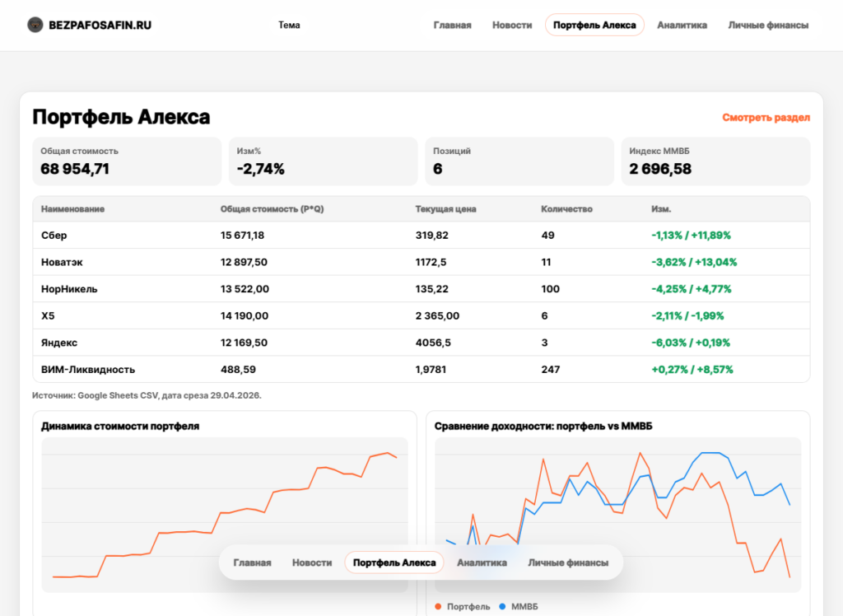Select the X5 row name
843x616 pixels.
(48, 315)
